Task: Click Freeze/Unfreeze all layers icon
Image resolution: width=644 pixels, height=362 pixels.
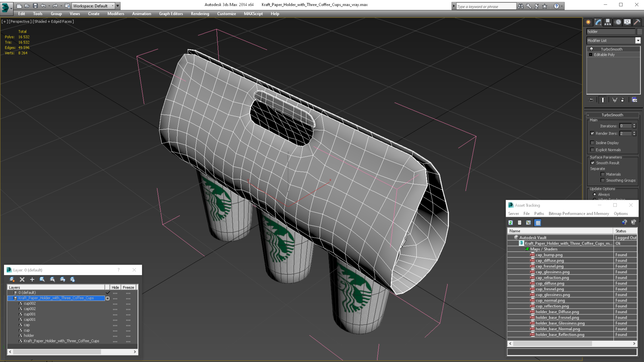Action: pos(72,279)
